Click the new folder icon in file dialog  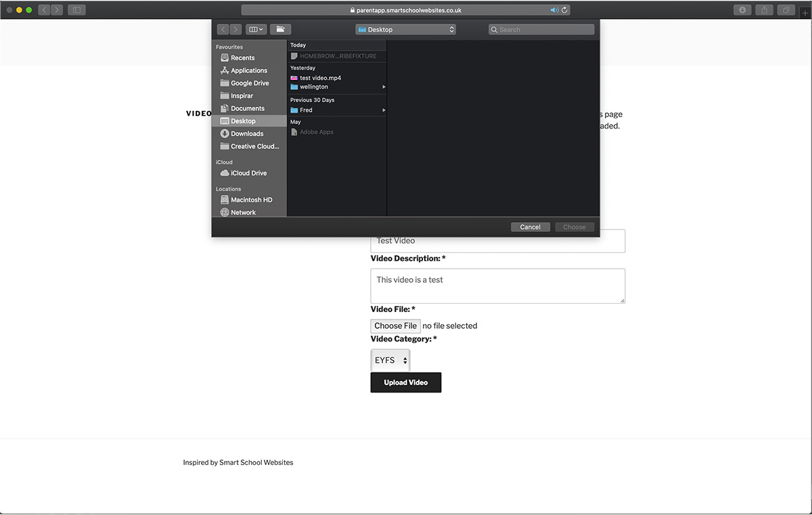pyautogui.click(x=281, y=29)
